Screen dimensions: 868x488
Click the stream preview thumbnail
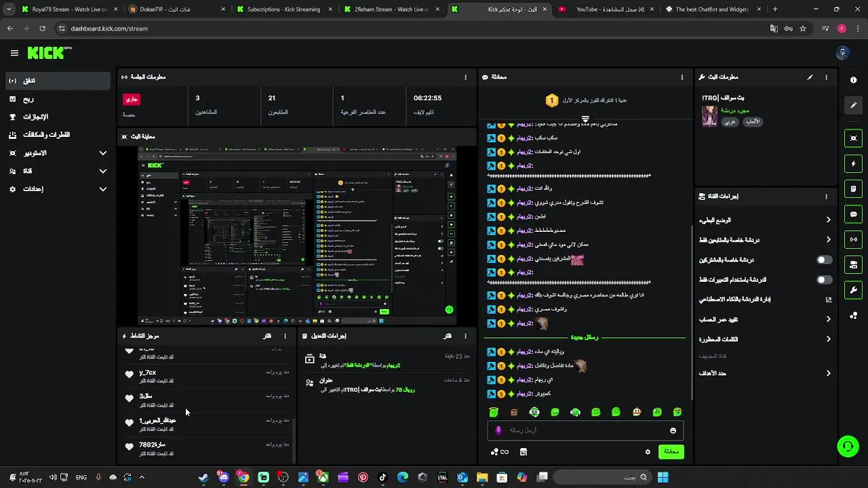click(298, 235)
